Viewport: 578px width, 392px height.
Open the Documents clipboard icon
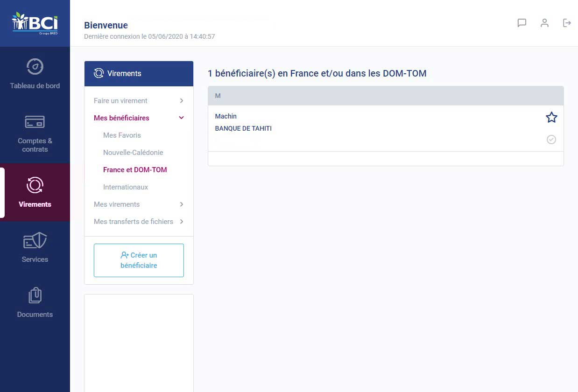tap(35, 295)
